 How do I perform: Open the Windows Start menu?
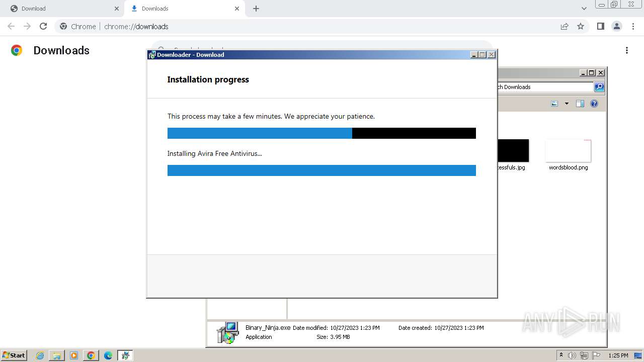click(14, 355)
